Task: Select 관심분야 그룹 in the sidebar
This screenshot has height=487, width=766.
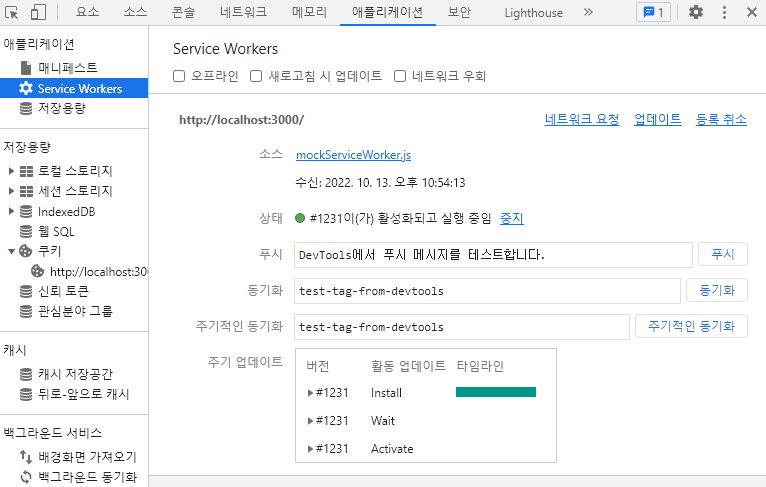Action: 74,311
